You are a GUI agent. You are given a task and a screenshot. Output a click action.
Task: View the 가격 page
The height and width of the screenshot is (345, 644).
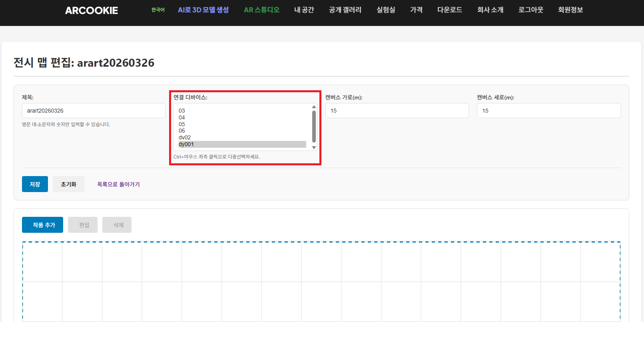tap(416, 10)
